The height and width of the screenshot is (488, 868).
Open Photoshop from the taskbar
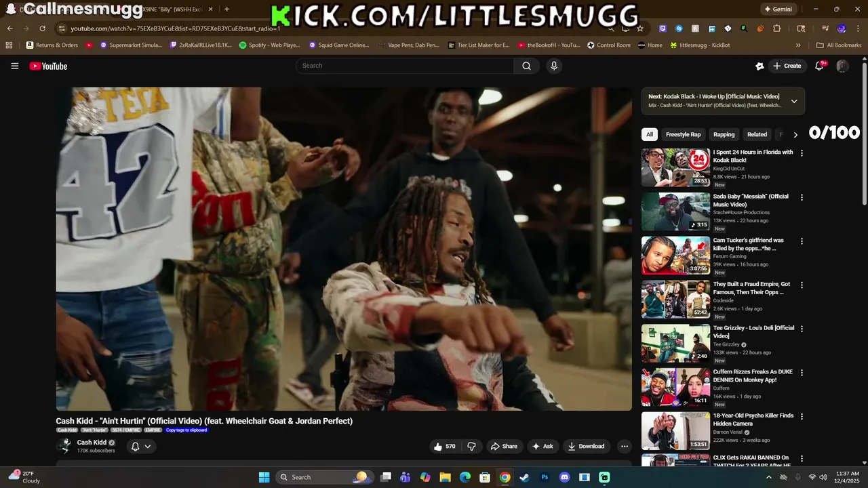pos(545,477)
